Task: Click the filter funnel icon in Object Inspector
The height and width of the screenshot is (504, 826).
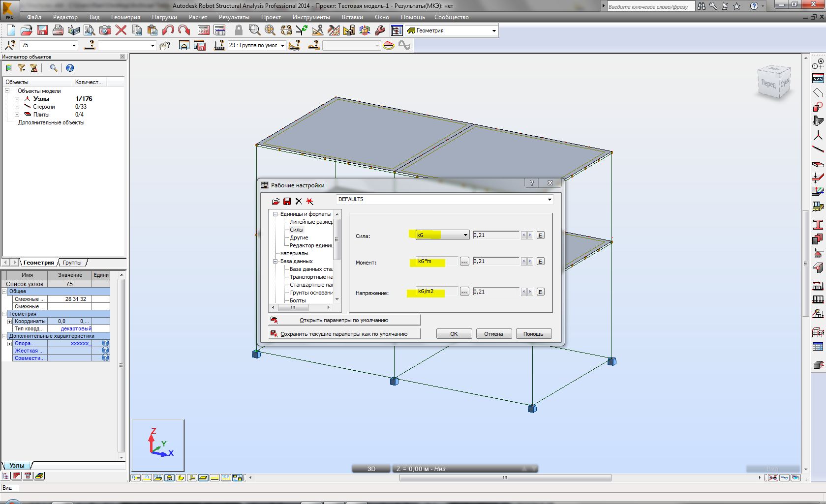Action: click(x=22, y=68)
